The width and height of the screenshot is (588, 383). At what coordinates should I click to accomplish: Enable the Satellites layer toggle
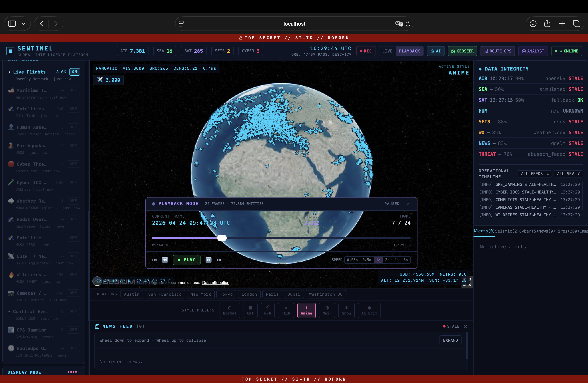73,109
